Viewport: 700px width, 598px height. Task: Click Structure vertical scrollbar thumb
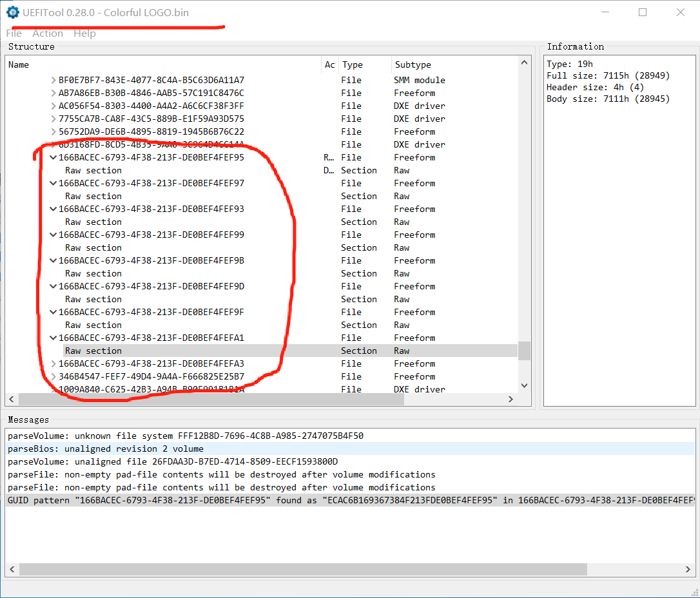525,351
